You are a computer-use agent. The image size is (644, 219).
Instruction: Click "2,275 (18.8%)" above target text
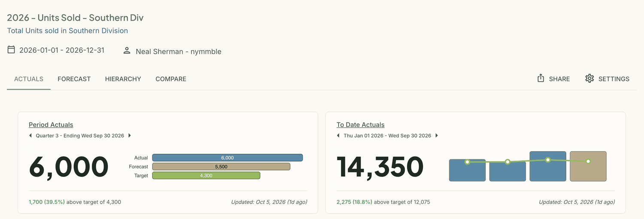[x=355, y=202]
